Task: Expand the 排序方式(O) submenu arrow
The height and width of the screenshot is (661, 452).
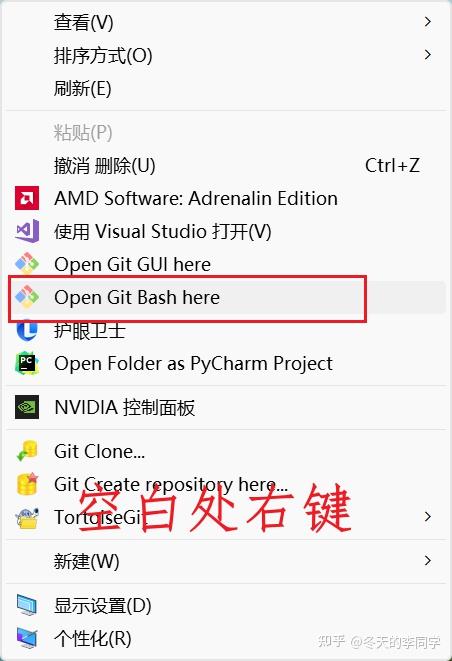Action: tap(428, 55)
